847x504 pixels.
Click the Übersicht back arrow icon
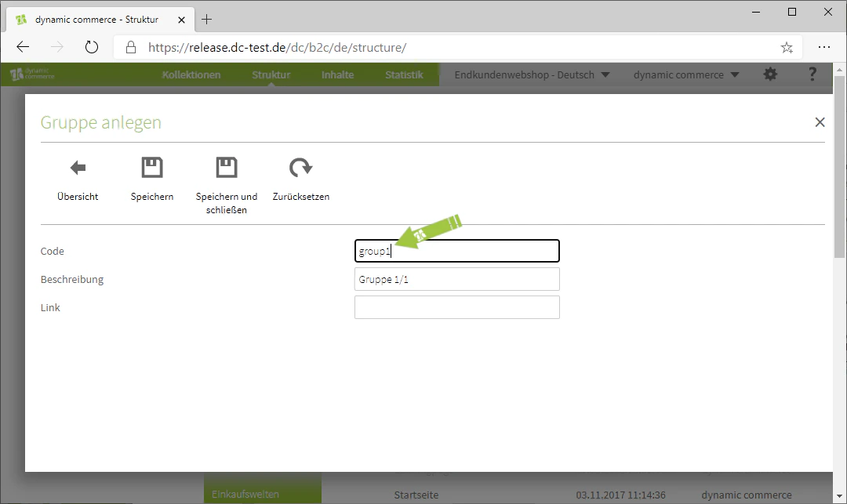click(78, 168)
